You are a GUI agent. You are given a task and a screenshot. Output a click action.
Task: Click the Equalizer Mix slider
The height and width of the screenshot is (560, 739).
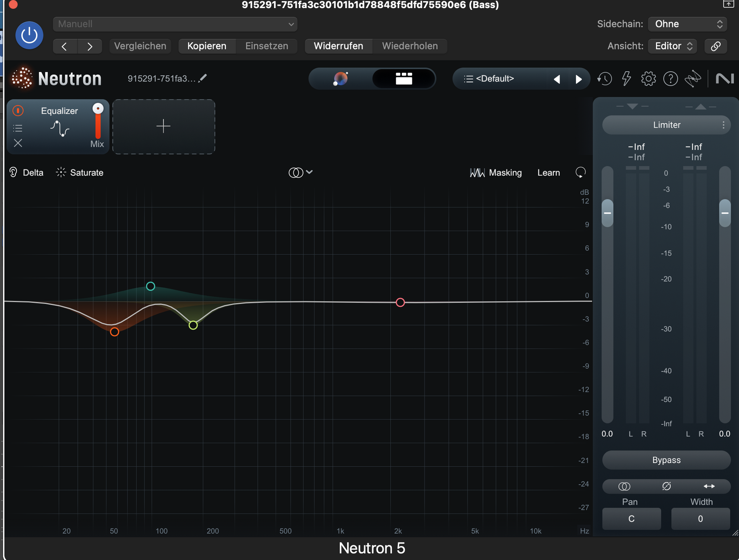click(98, 122)
